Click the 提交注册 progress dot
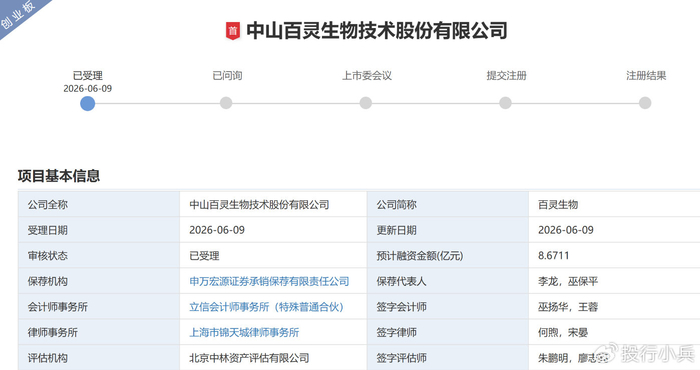This screenshot has width=700, height=370. coord(505,103)
